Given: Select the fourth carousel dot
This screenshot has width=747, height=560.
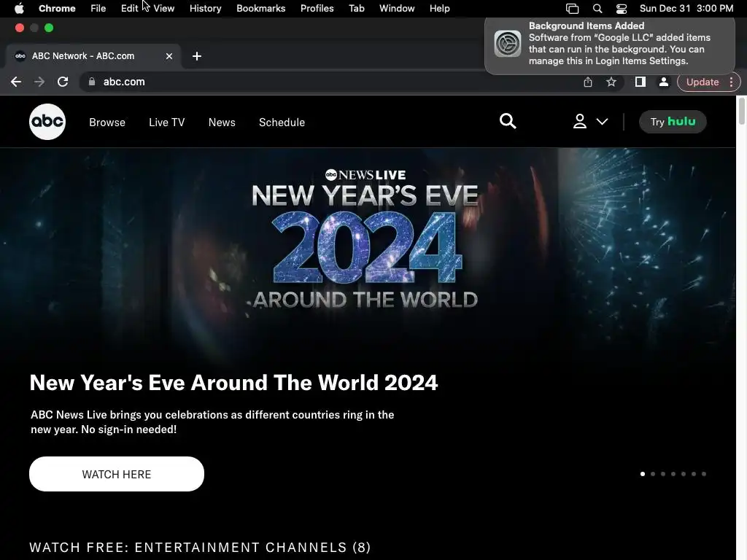Looking at the screenshot, I should [x=673, y=474].
